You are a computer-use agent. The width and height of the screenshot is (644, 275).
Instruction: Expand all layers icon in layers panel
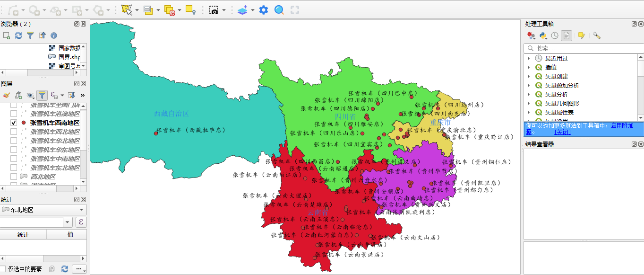coord(71,95)
